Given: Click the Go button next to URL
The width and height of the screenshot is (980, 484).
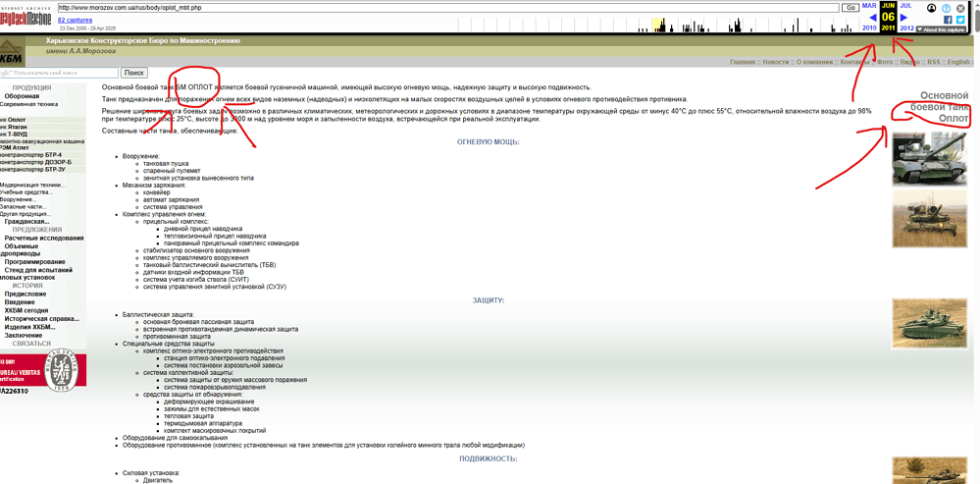Looking at the screenshot, I should 850,8.
